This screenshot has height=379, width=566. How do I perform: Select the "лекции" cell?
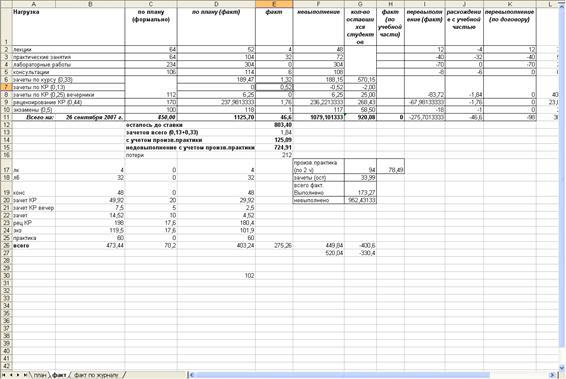pyautogui.click(x=69, y=49)
